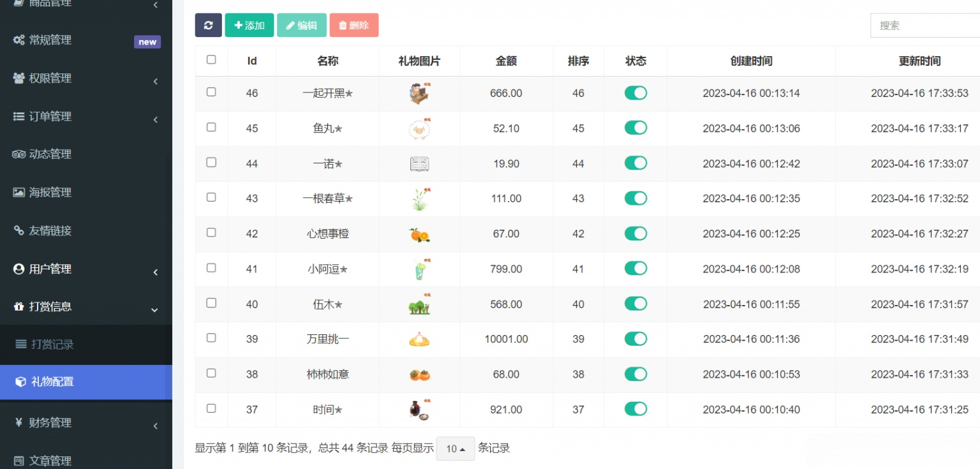Open the gift image for 心想事橙

[x=419, y=235]
